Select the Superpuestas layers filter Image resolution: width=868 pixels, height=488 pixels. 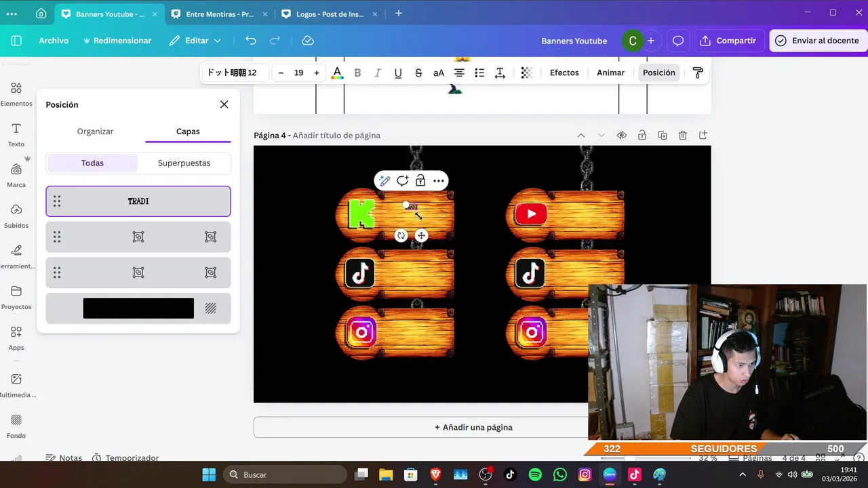(x=184, y=163)
